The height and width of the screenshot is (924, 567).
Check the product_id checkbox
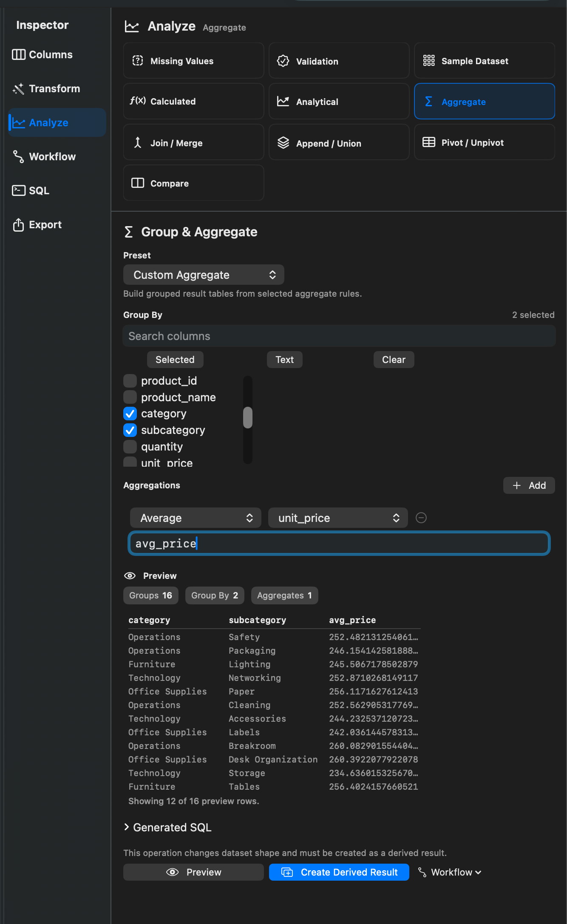click(x=130, y=381)
